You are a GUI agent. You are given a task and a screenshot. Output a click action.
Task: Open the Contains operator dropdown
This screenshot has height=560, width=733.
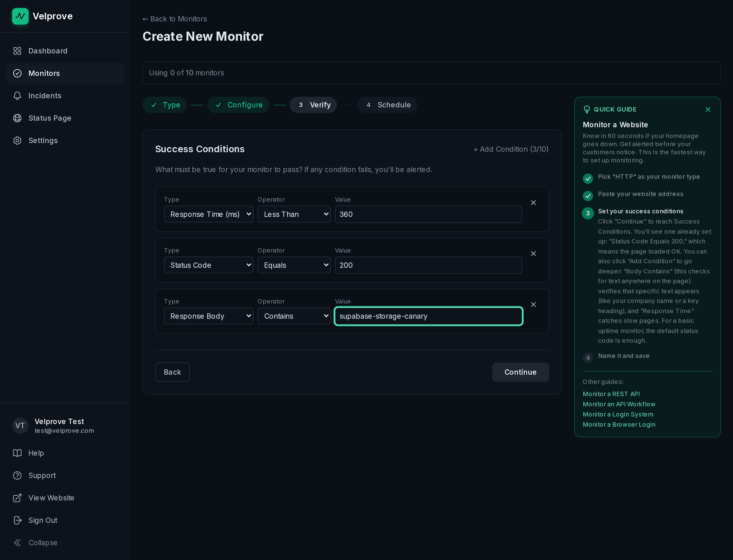coord(294,316)
